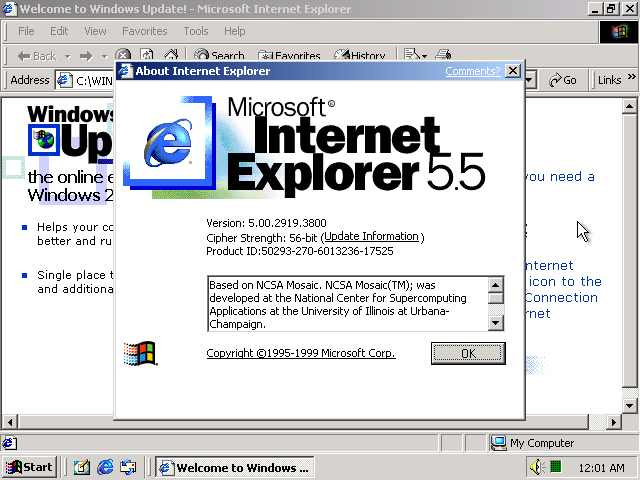Click the 12:01 AM clock
Viewport: 640px width, 480px height.
click(x=601, y=468)
